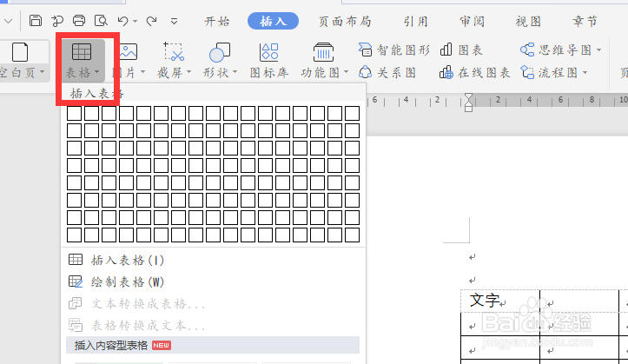Open quick access toolbar customize dropdown

(x=174, y=21)
